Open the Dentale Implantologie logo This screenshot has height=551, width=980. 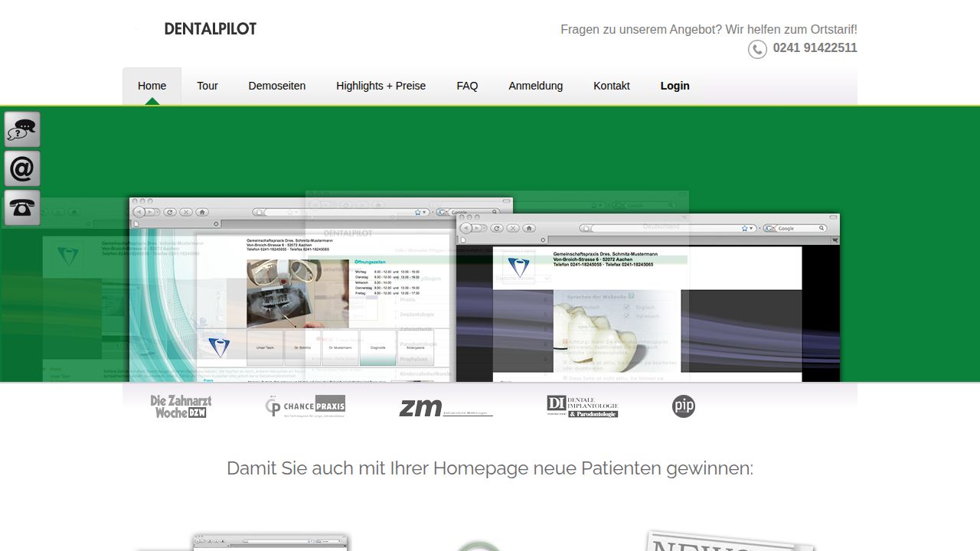click(582, 406)
